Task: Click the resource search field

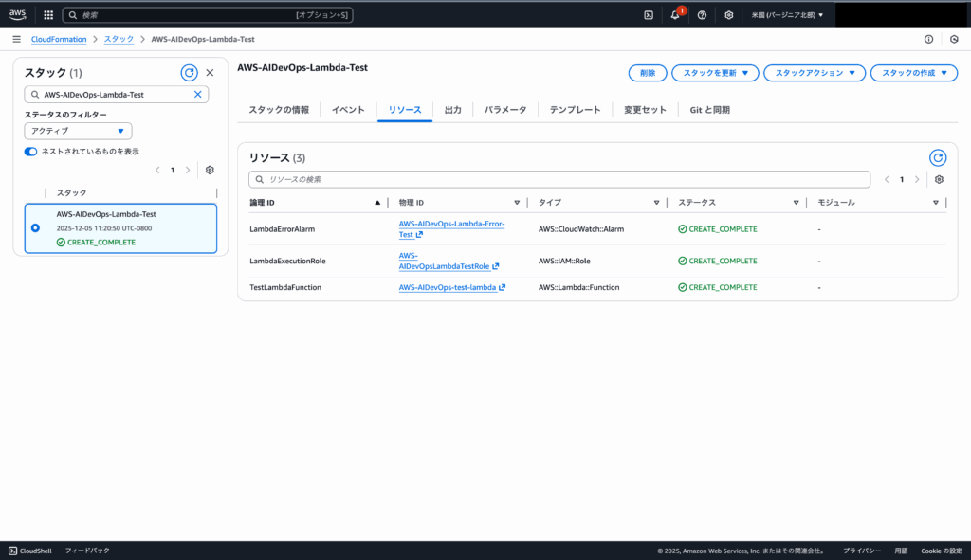Action: [559, 179]
